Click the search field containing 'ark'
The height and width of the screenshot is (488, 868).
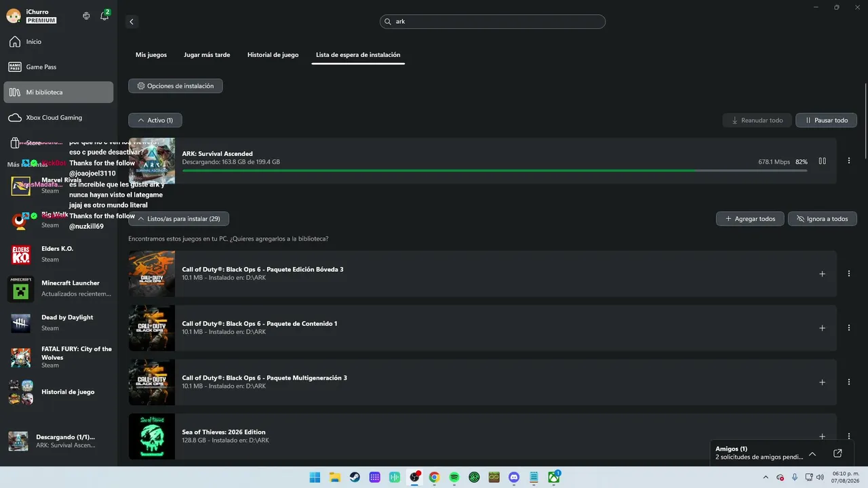[492, 22]
